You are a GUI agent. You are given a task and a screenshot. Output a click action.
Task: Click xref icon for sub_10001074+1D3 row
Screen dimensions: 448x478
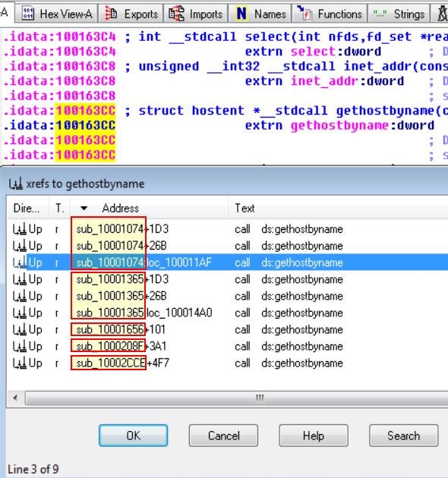coord(19,229)
